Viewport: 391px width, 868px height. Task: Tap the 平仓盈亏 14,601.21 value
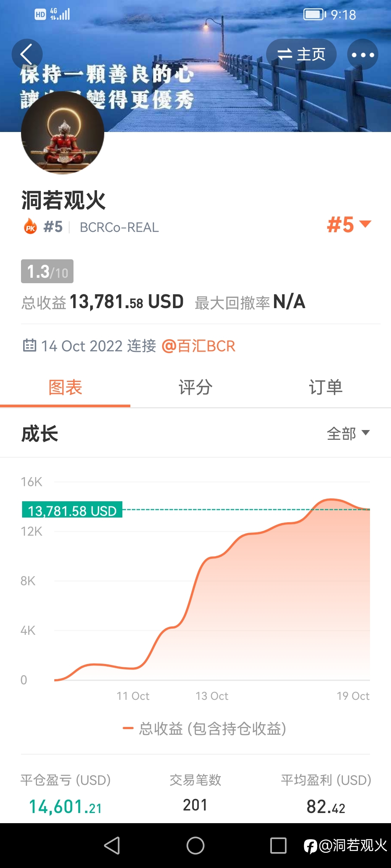coord(65,807)
